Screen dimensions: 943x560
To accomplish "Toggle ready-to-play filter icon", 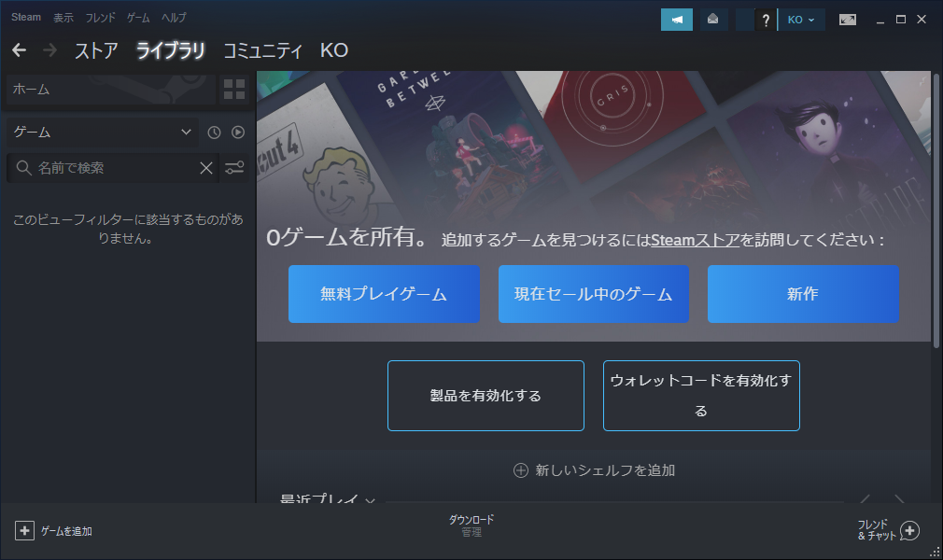I will (x=238, y=133).
